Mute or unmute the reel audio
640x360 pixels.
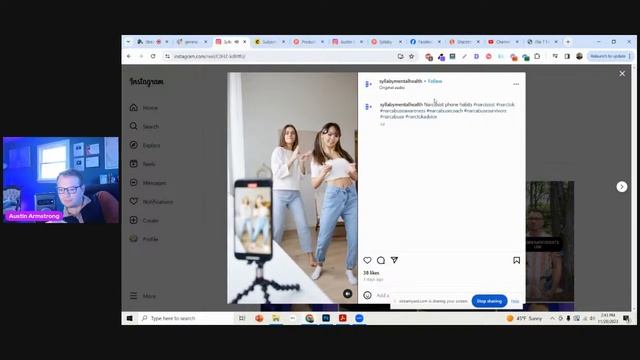(347, 293)
